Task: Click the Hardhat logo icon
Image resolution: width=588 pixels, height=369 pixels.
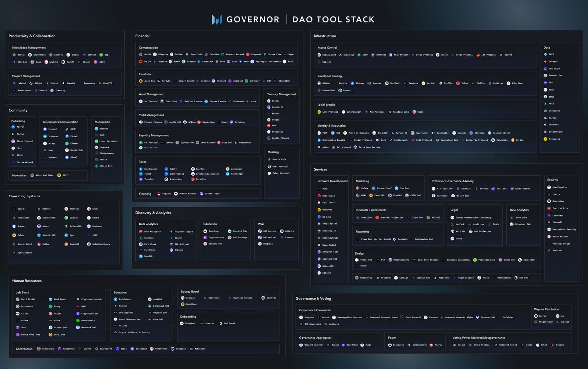Action: coord(423,83)
